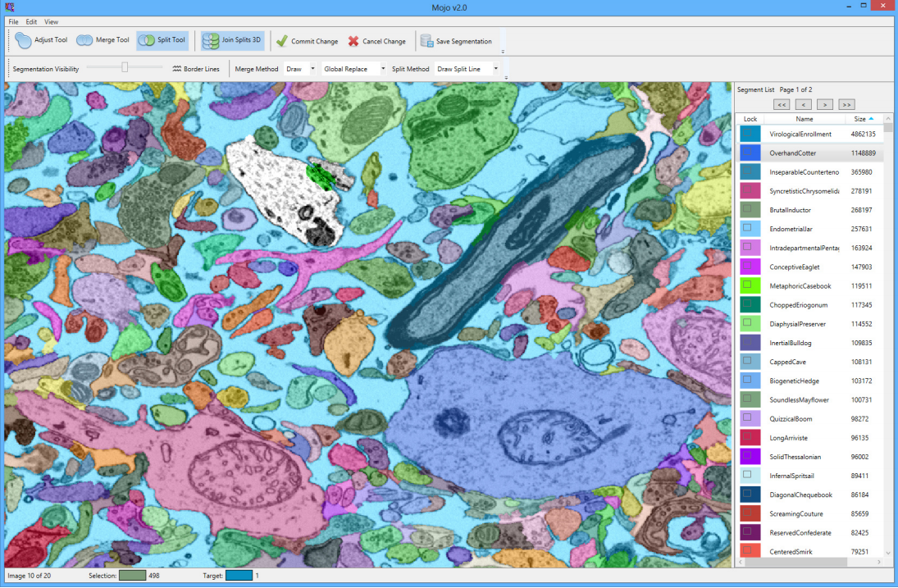Viewport: 898px width, 588px height.
Task: Select the ConceptiveEaglet segment name
Action: (x=795, y=267)
